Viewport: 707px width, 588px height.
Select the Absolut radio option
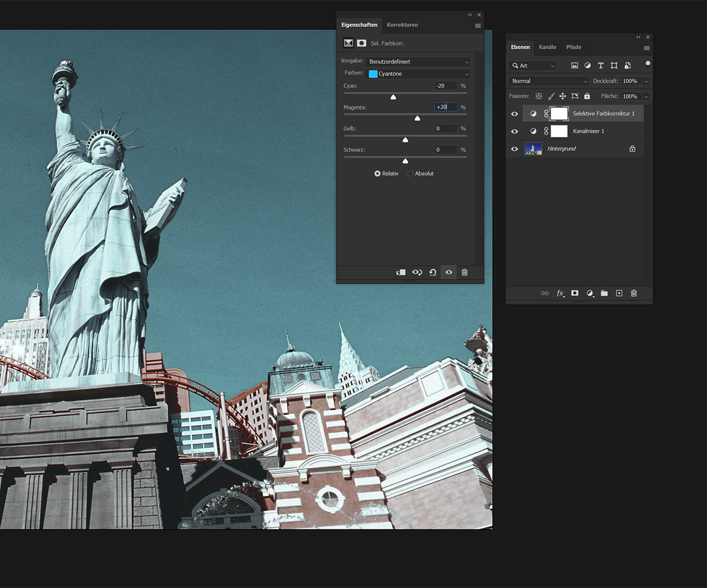(410, 173)
